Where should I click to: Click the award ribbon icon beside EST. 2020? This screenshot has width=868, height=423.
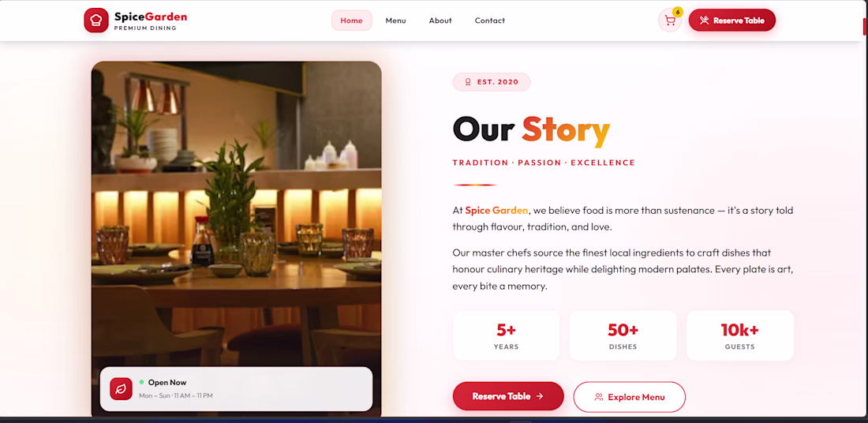pyautogui.click(x=467, y=82)
